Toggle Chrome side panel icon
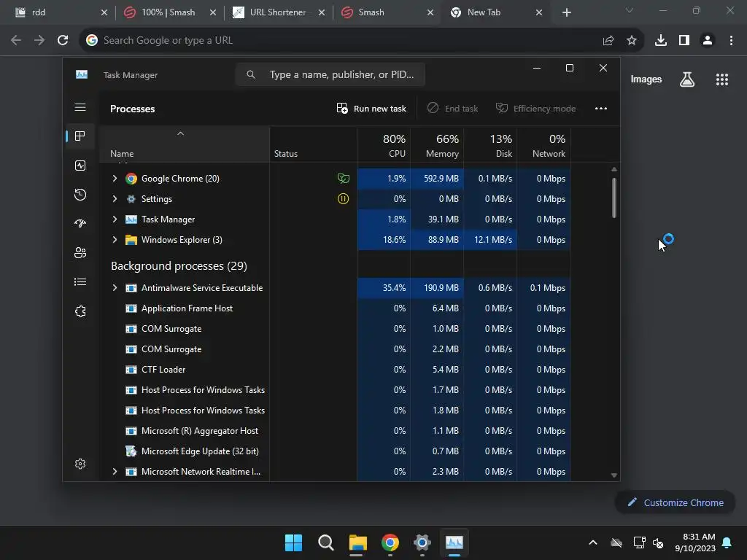The height and width of the screenshot is (560, 747). click(684, 41)
